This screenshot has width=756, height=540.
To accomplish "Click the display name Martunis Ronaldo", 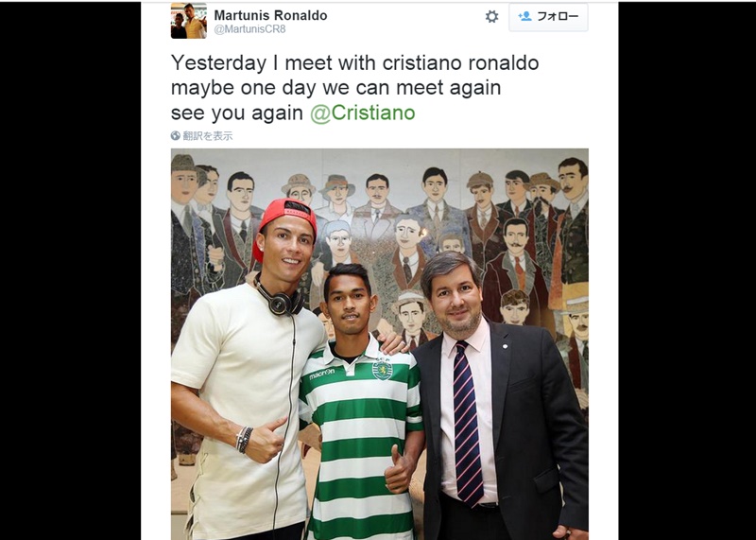I will (x=270, y=15).
